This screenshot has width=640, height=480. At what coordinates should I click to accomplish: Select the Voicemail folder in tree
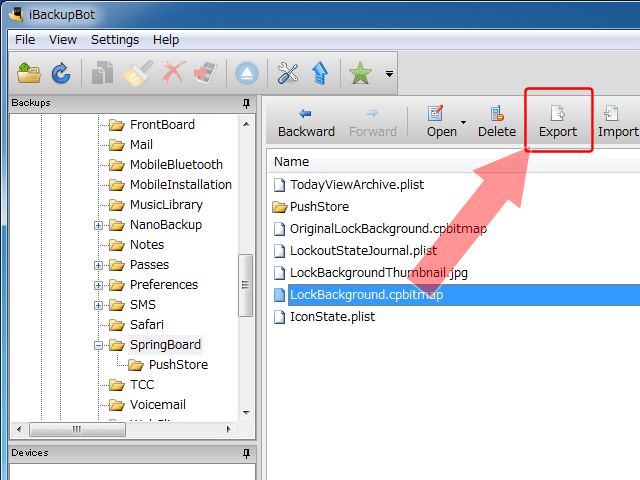(158, 404)
